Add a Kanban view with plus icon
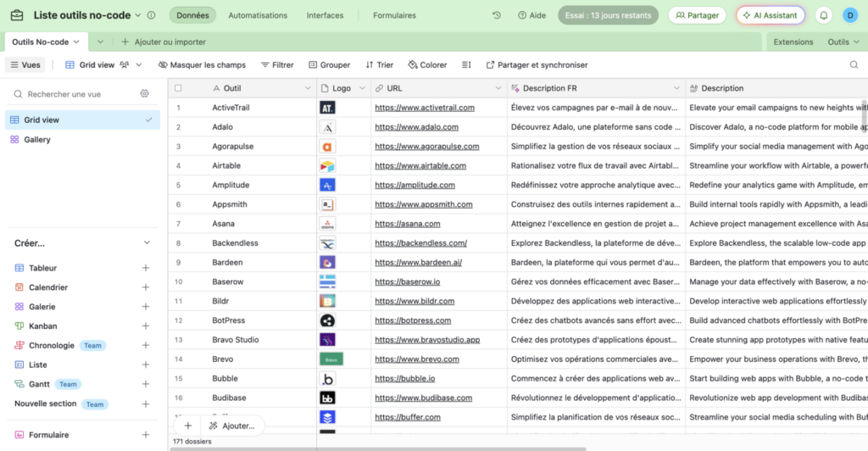The height and width of the screenshot is (451, 868). [146, 326]
